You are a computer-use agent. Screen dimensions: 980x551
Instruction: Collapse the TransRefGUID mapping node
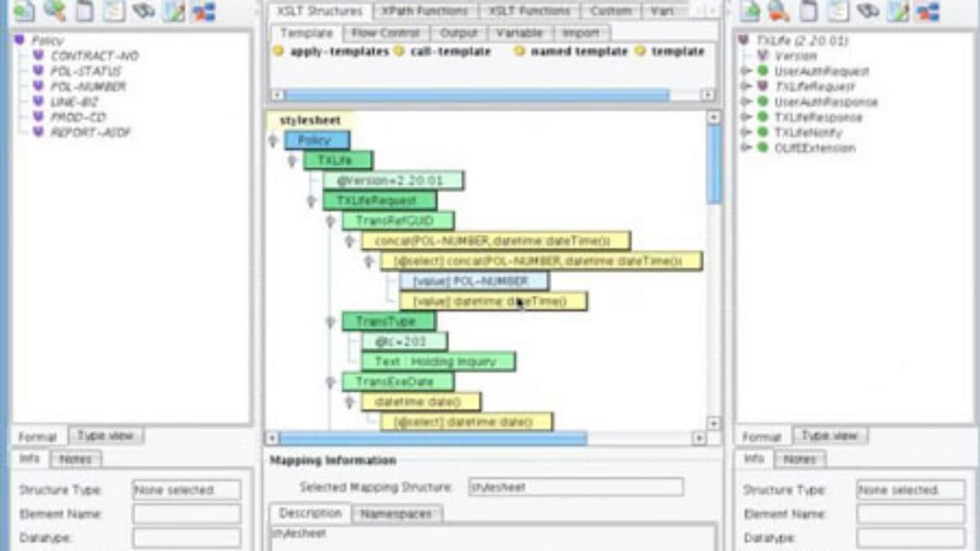point(330,221)
